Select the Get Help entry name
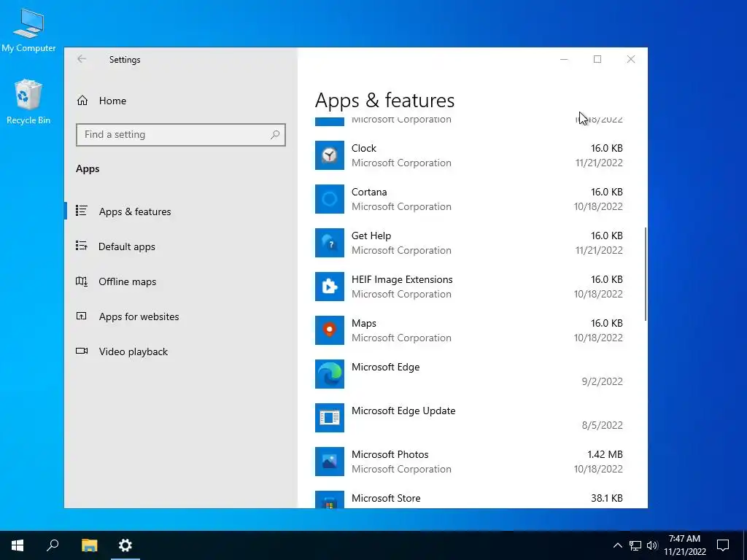 tap(371, 236)
